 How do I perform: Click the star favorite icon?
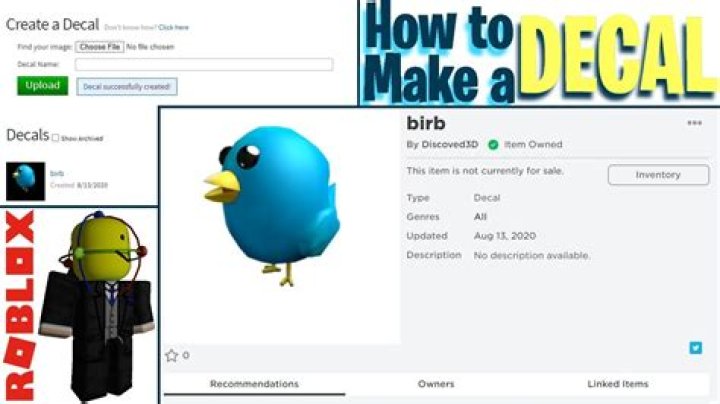pos(171,355)
